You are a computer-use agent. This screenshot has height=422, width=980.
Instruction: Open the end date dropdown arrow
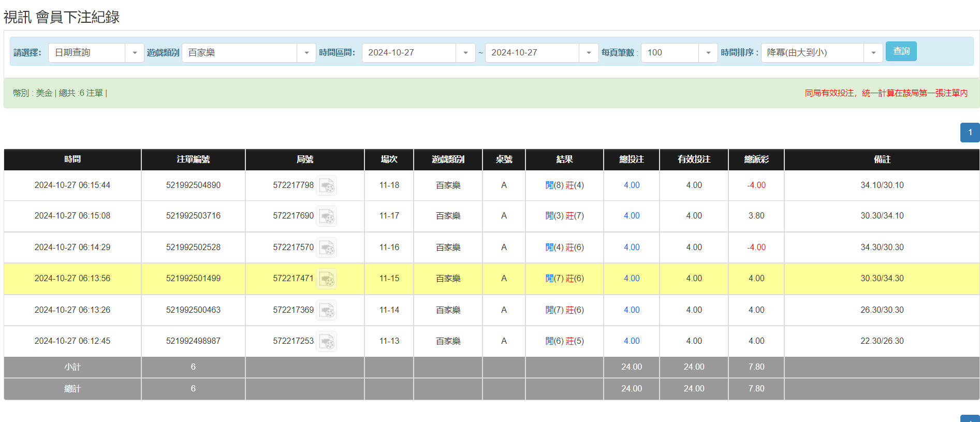click(x=588, y=53)
